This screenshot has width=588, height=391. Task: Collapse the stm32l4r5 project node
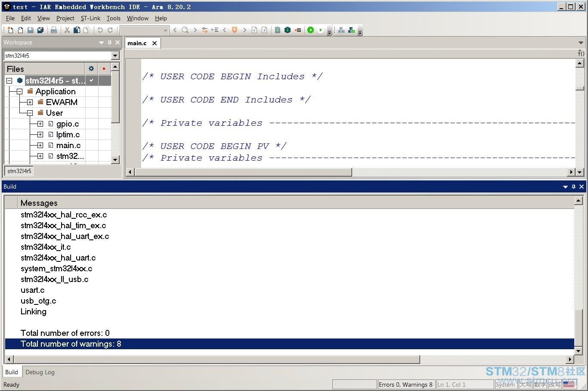coord(9,81)
